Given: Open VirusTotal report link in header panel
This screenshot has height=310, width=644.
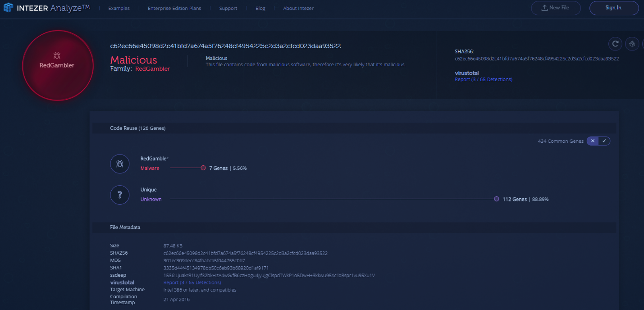Looking at the screenshot, I should [484, 79].
